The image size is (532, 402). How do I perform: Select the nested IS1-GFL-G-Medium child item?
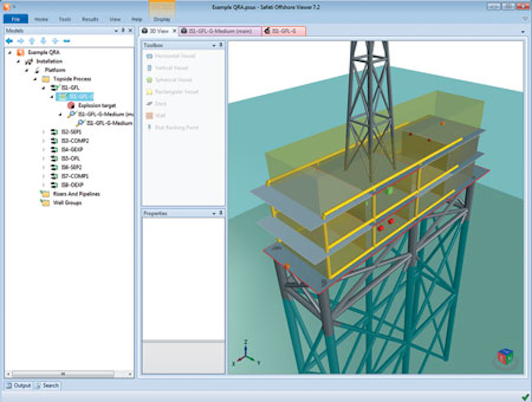point(109,123)
